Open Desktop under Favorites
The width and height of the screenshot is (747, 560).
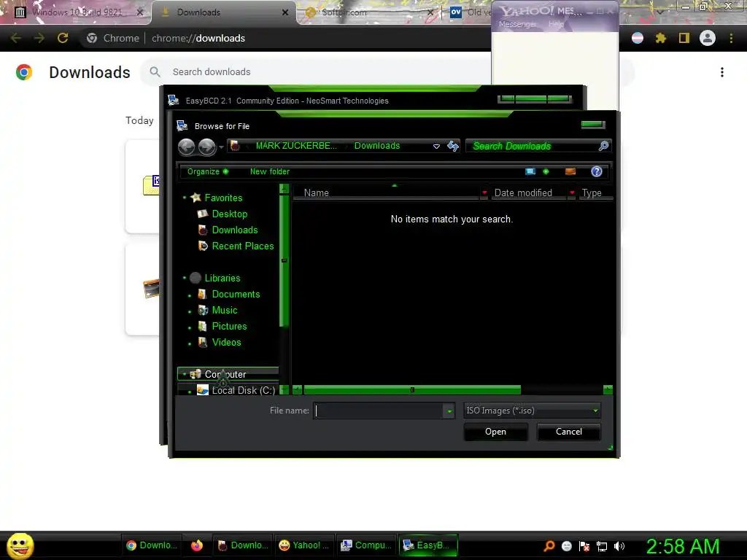(x=229, y=214)
